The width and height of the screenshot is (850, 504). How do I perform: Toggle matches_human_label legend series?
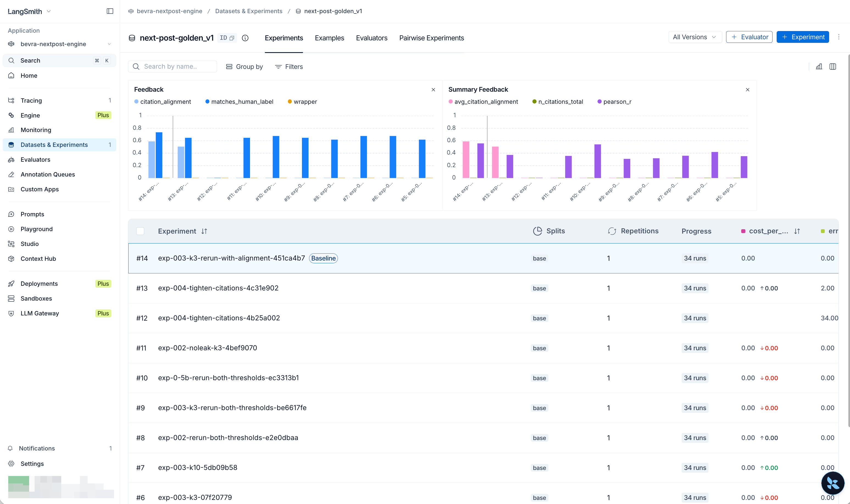point(239,102)
